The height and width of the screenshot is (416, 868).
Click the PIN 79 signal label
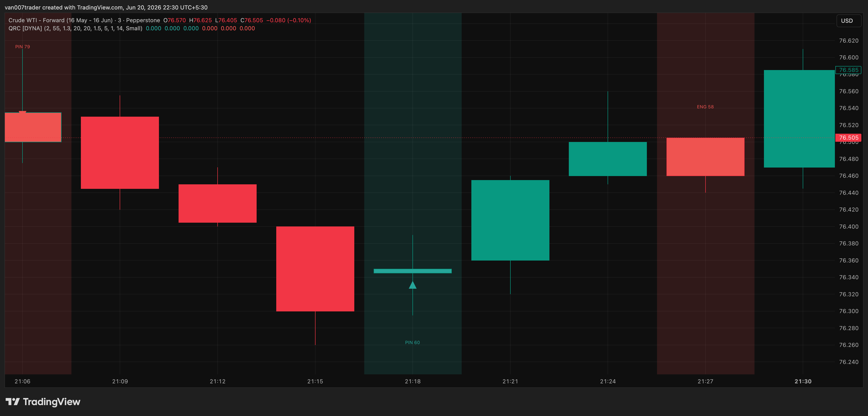click(22, 47)
